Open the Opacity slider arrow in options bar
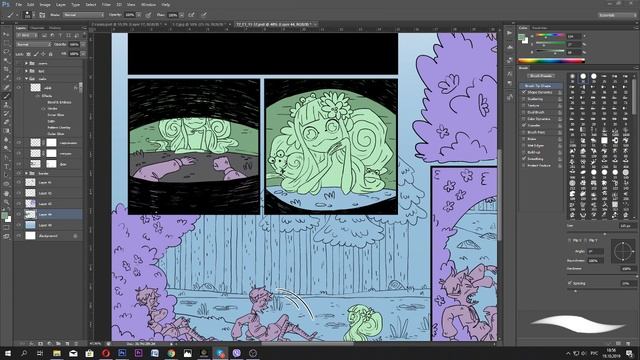Screen dimensions: 640x360 pos(139,15)
